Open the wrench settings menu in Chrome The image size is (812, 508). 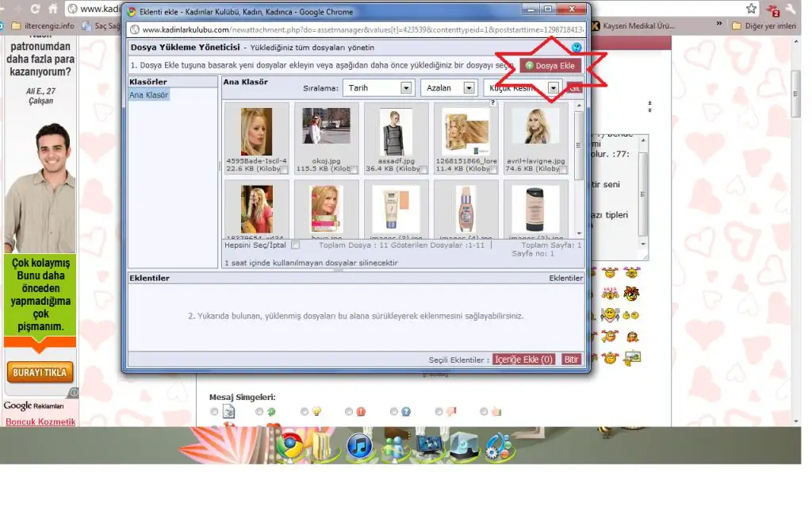[x=790, y=9]
